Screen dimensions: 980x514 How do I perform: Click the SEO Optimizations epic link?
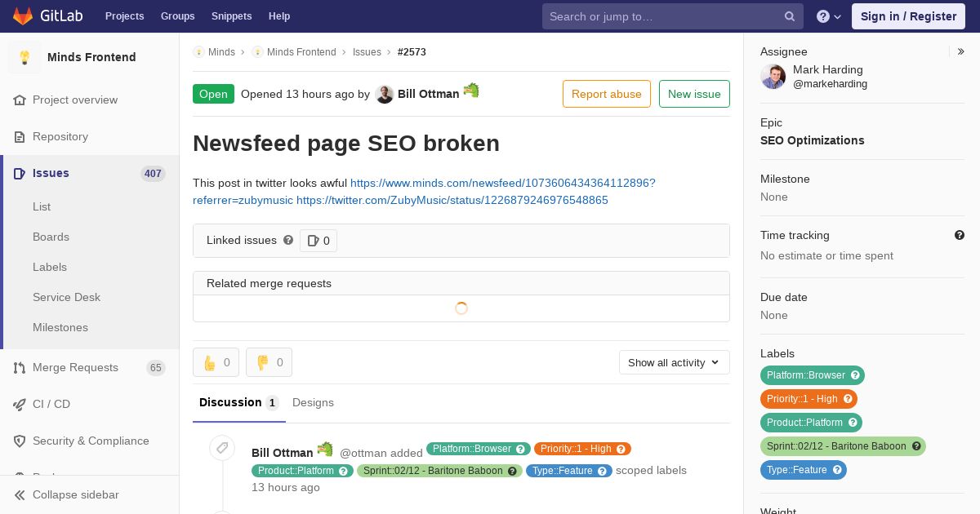pyautogui.click(x=813, y=140)
